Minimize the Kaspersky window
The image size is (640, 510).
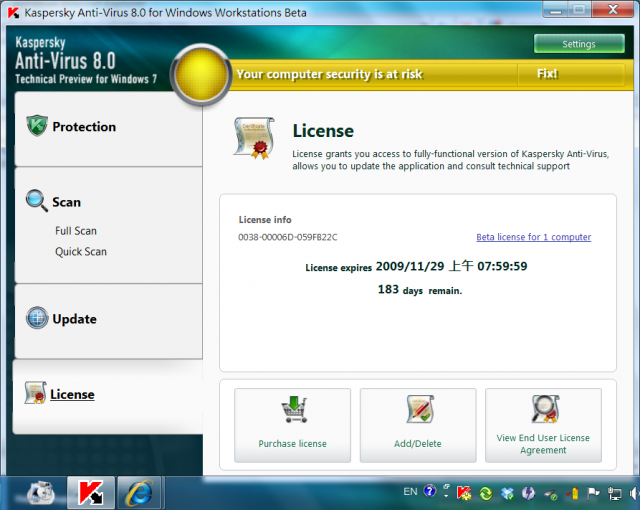click(556, 10)
